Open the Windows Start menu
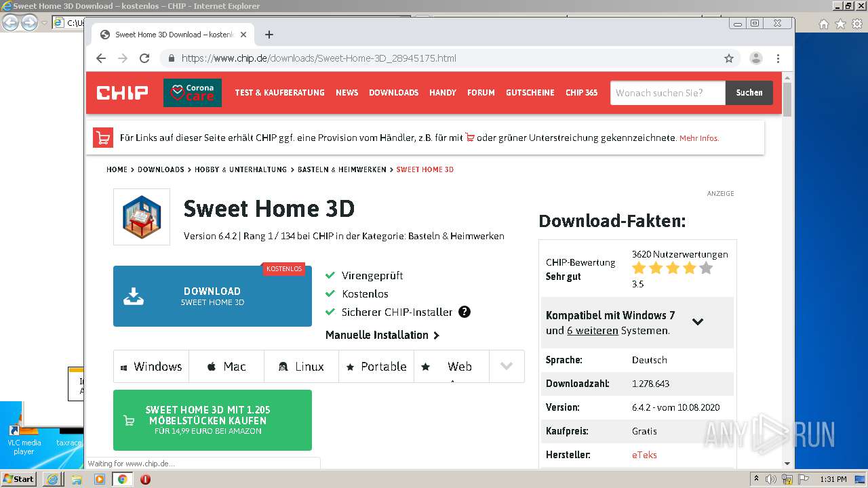 tap(19, 479)
